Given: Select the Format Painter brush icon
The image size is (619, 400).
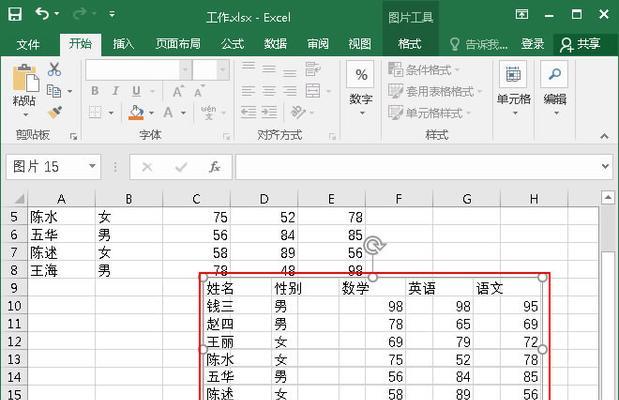Looking at the screenshot, I should pos(54,112).
